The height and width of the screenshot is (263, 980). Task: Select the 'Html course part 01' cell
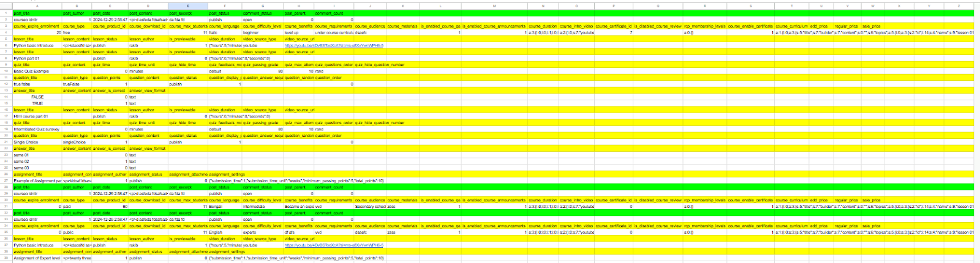[37, 116]
